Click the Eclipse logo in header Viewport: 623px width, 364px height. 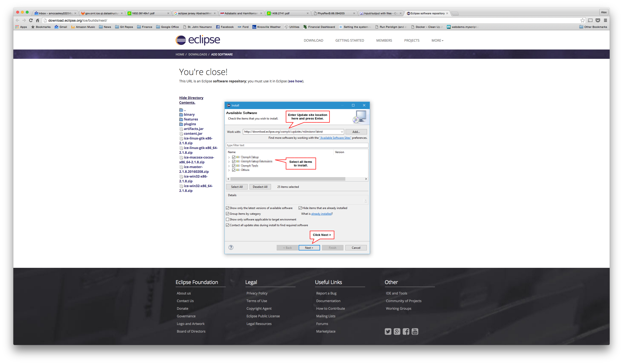coord(198,40)
